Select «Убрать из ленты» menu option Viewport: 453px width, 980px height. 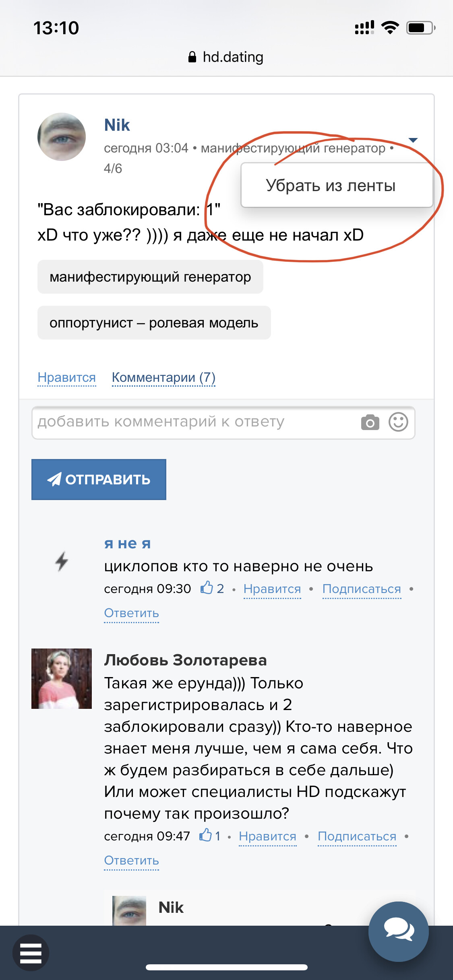coord(331,185)
